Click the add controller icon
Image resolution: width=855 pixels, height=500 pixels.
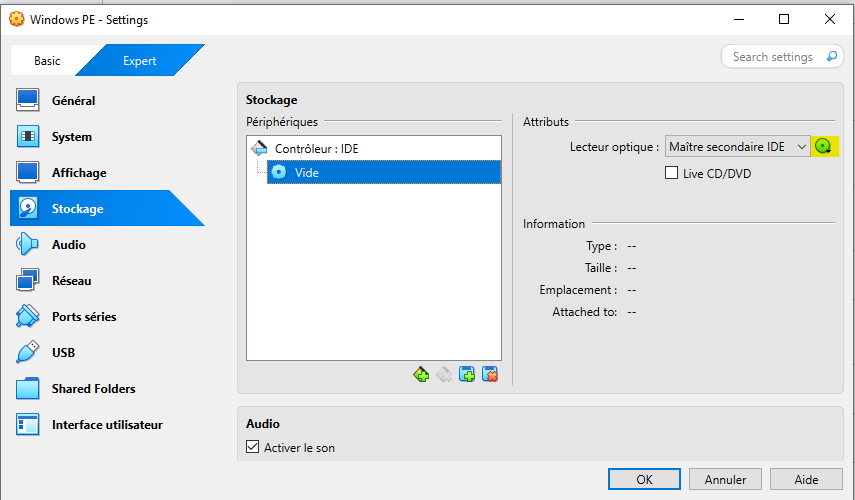tap(421, 374)
